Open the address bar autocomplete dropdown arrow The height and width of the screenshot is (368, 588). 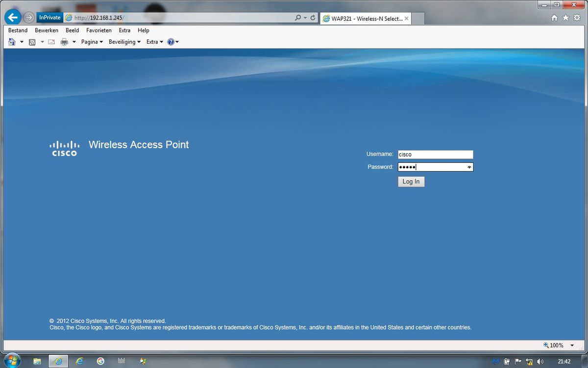coord(305,18)
